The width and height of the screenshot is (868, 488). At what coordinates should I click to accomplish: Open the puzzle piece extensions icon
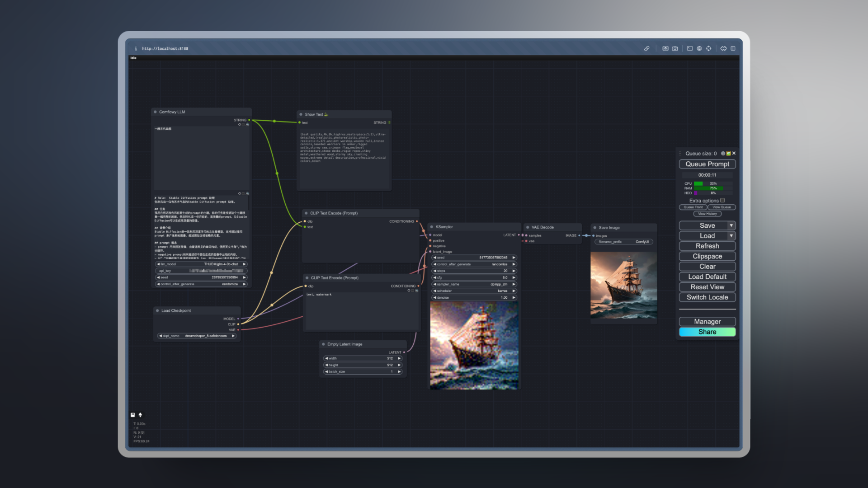[x=723, y=48]
